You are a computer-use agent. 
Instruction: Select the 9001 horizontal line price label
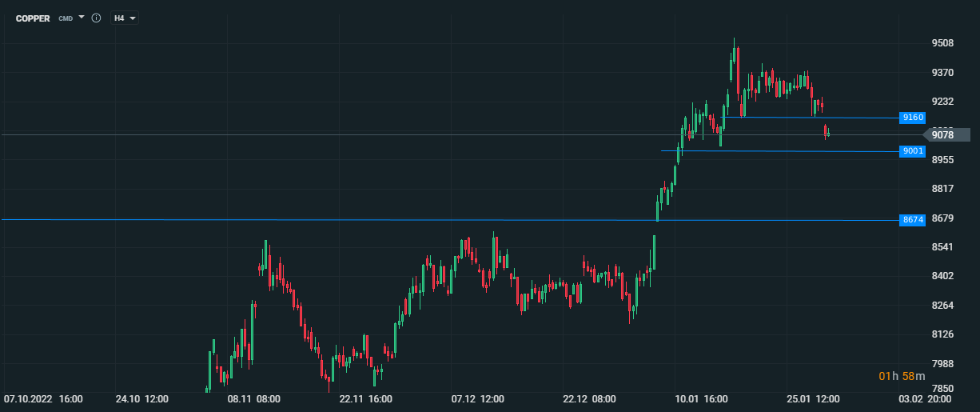tap(913, 151)
